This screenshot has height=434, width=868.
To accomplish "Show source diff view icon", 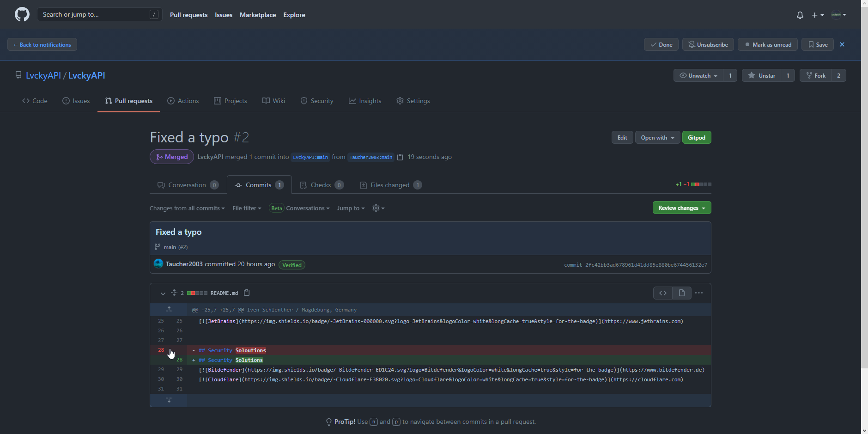I will click(x=663, y=293).
